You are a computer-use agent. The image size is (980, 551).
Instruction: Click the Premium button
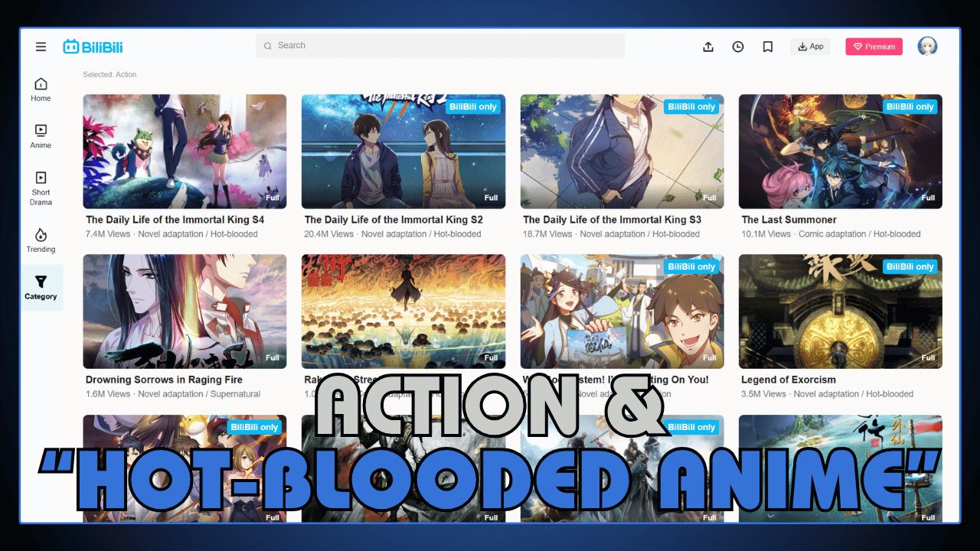point(874,46)
